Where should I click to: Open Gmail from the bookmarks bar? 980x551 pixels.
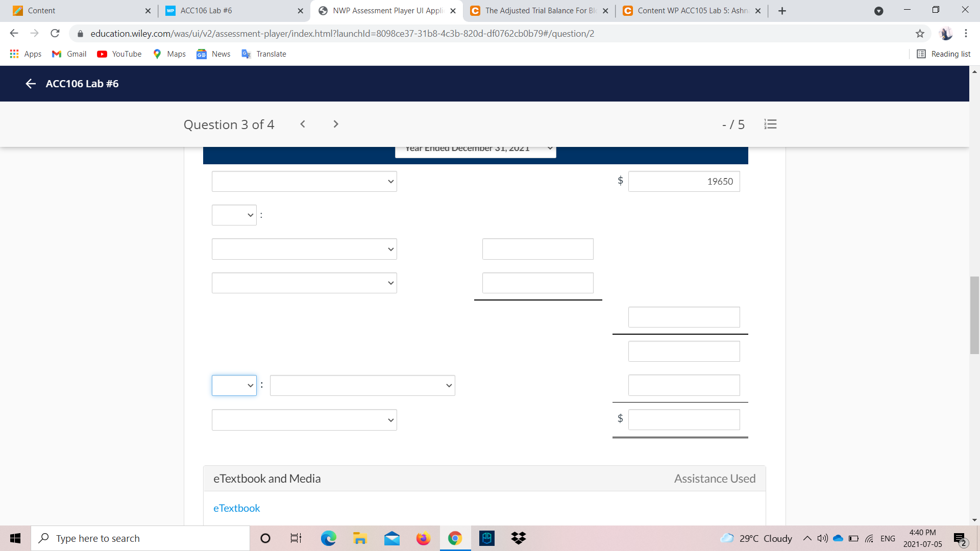coord(68,54)
